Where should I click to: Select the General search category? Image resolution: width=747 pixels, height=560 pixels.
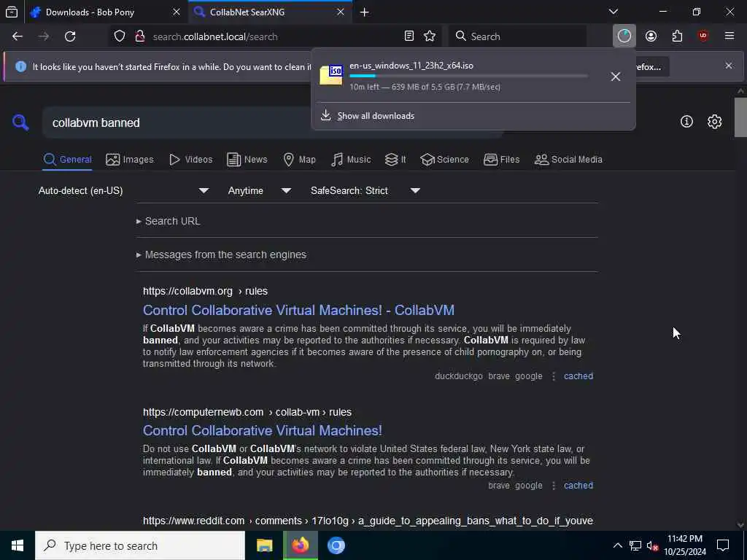[x=67, y=160]
